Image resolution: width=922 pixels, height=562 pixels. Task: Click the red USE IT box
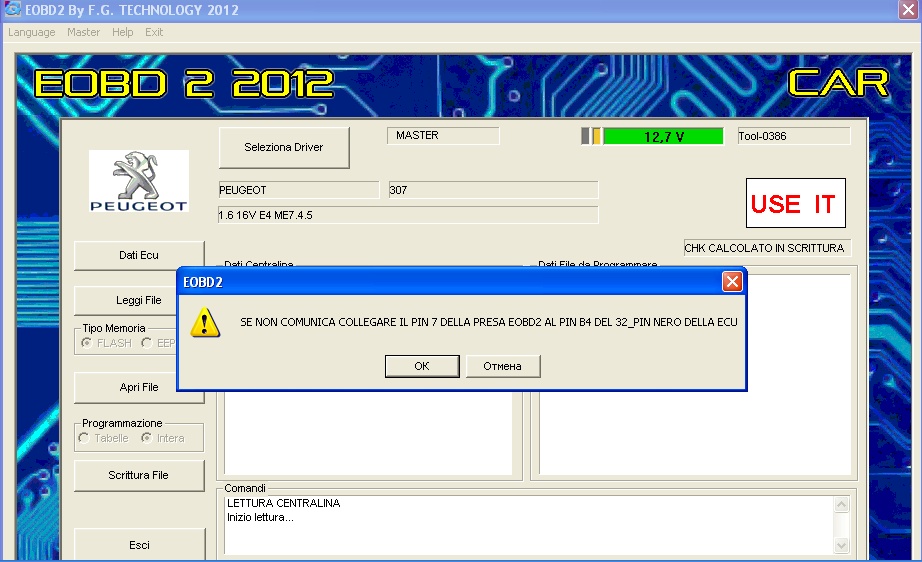(796, 203)
